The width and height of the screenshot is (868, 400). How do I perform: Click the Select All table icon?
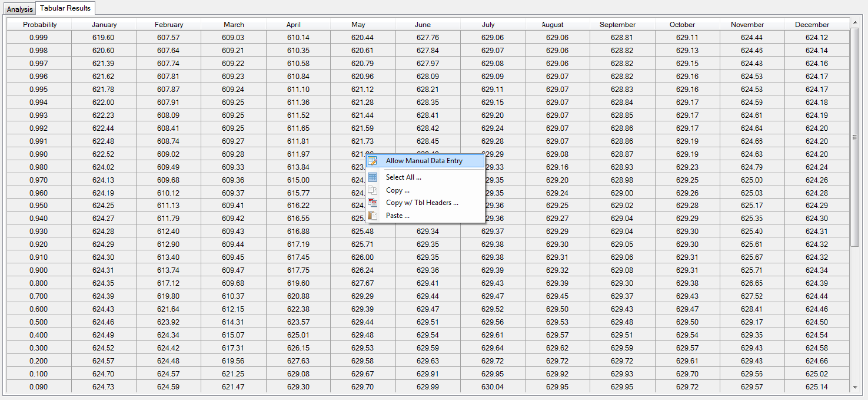pos(373,176)
